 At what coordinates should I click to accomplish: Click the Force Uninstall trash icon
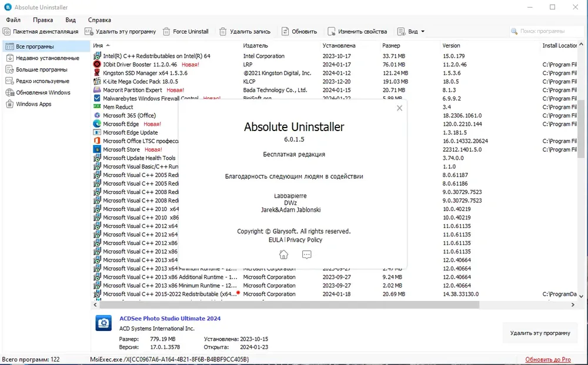pos(166,32)
